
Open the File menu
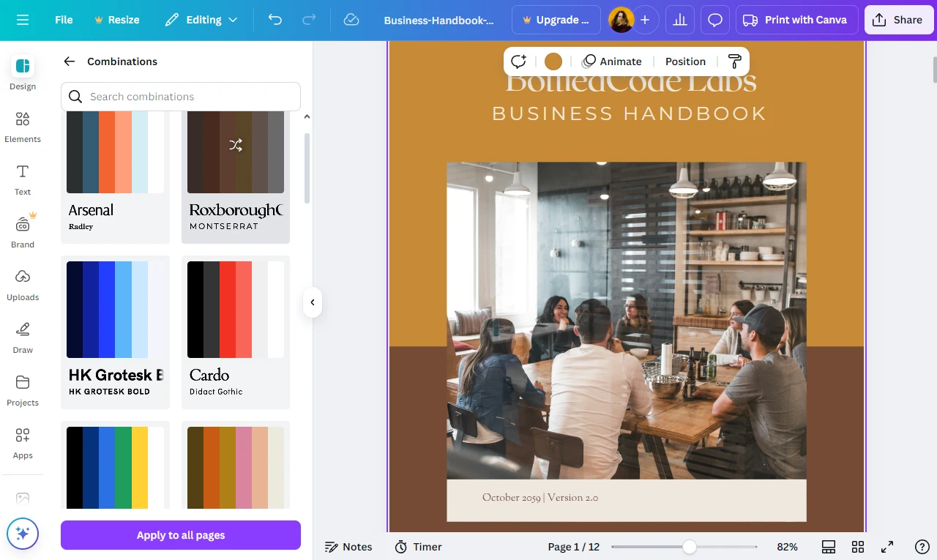(64, 20)
